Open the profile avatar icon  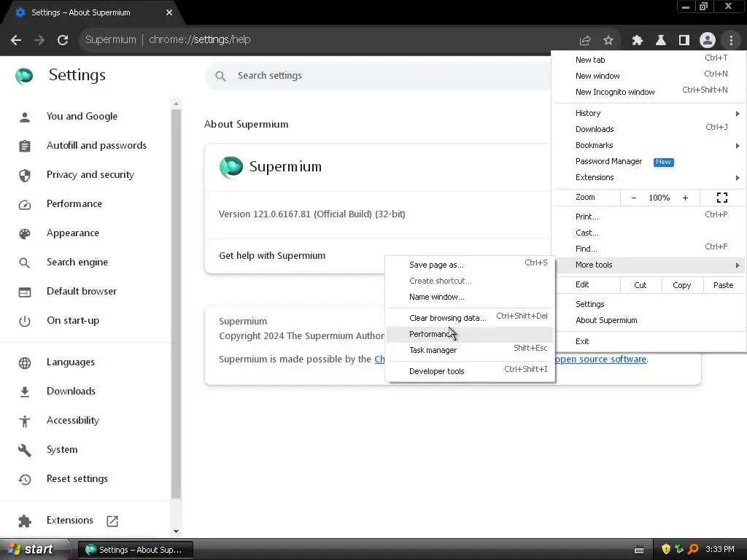[x=708, y=40]
